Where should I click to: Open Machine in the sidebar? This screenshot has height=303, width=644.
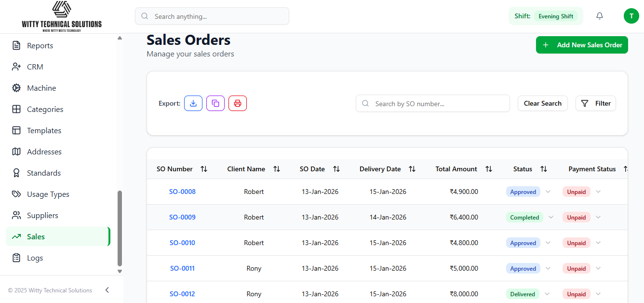41,88
